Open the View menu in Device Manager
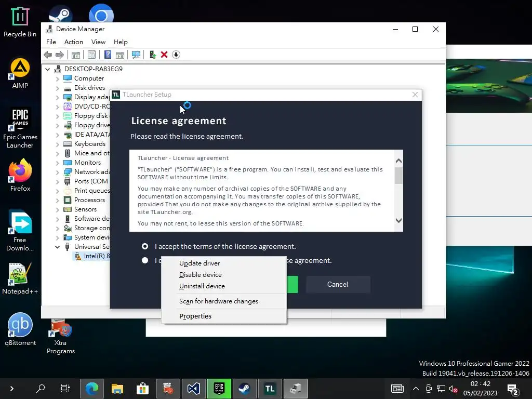 point(98,42)
